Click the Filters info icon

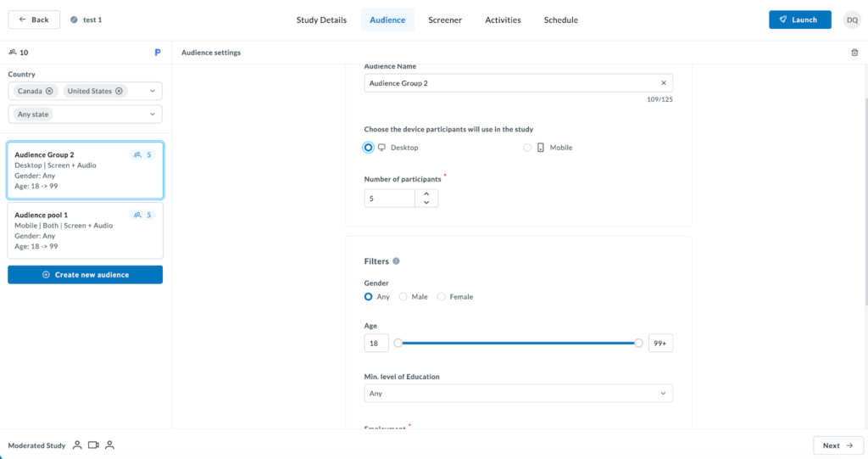point(396,261)
